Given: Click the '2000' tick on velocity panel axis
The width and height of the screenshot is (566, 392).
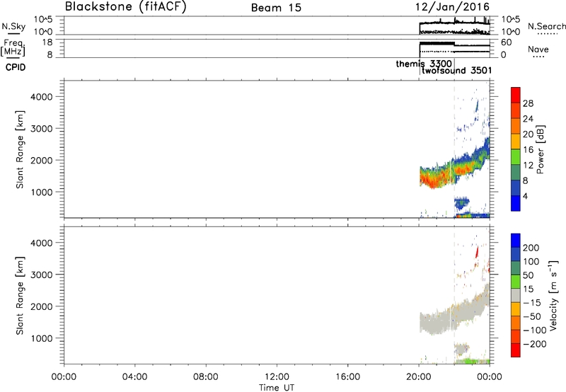Looking at the screenshot, I should 41,306.
